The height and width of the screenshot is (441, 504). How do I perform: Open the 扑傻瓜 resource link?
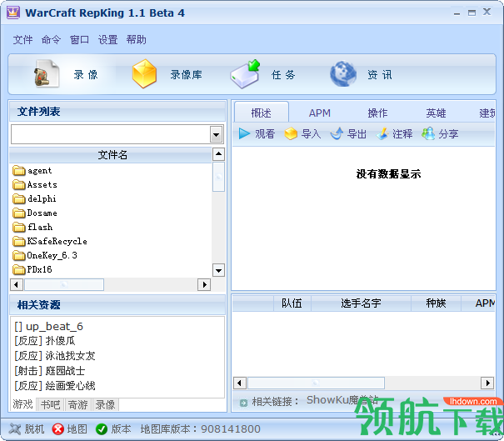click(x=45, y=341)
